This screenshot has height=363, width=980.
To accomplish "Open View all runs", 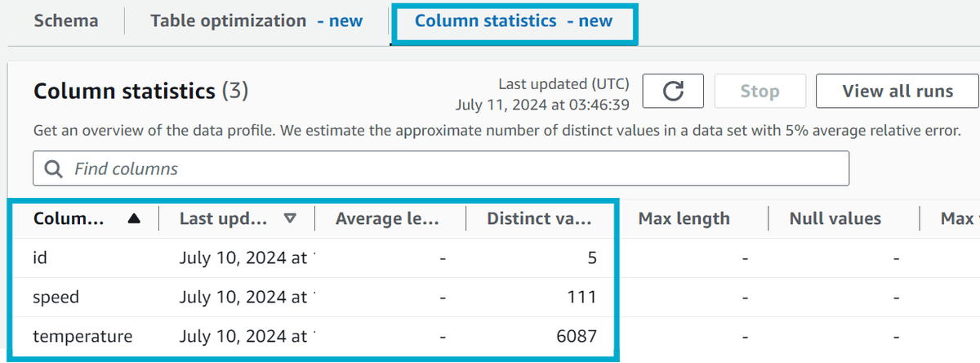I will (897, 92).
